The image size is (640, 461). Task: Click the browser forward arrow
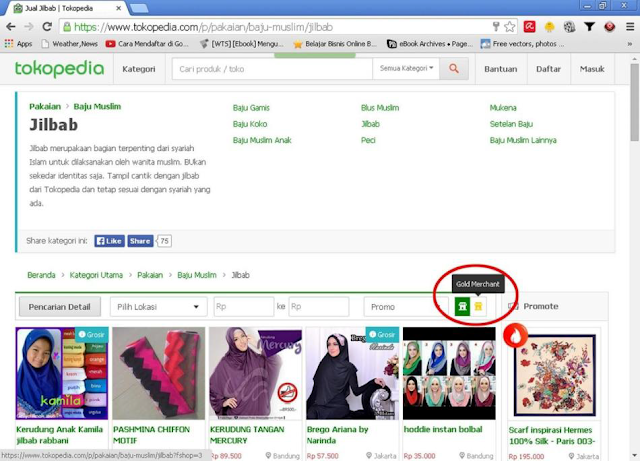29,27
